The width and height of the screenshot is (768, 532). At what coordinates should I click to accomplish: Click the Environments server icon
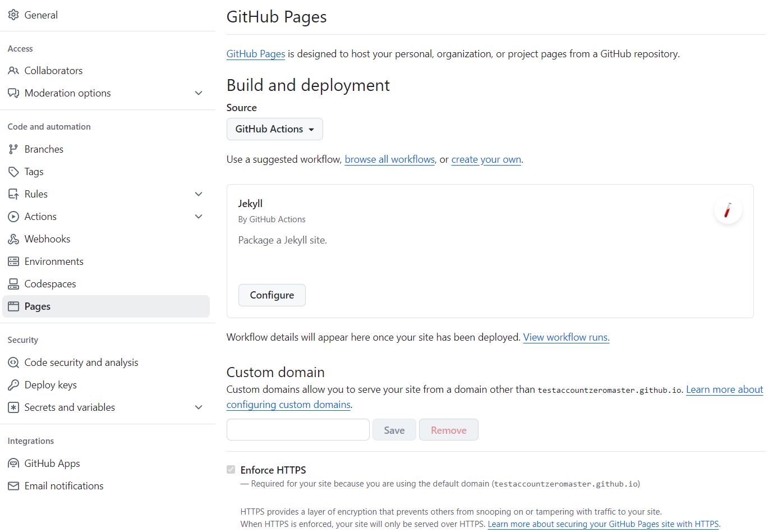(13, 262)
